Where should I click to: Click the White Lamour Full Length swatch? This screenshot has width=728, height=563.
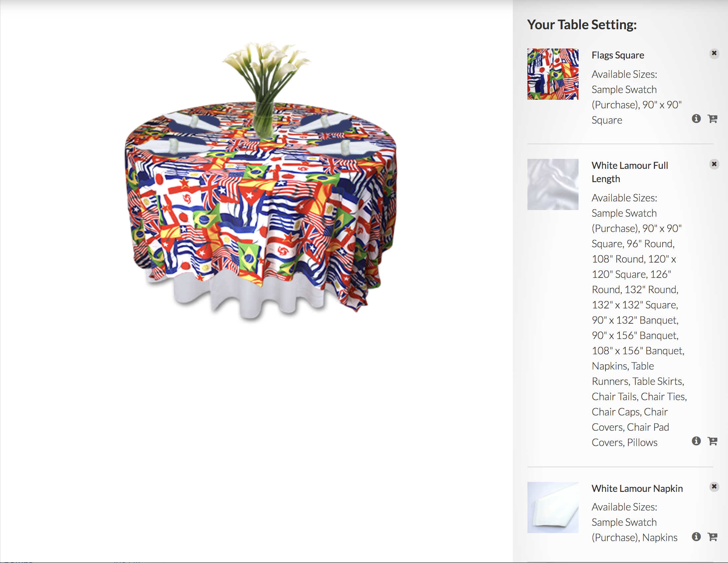[553, 184]
